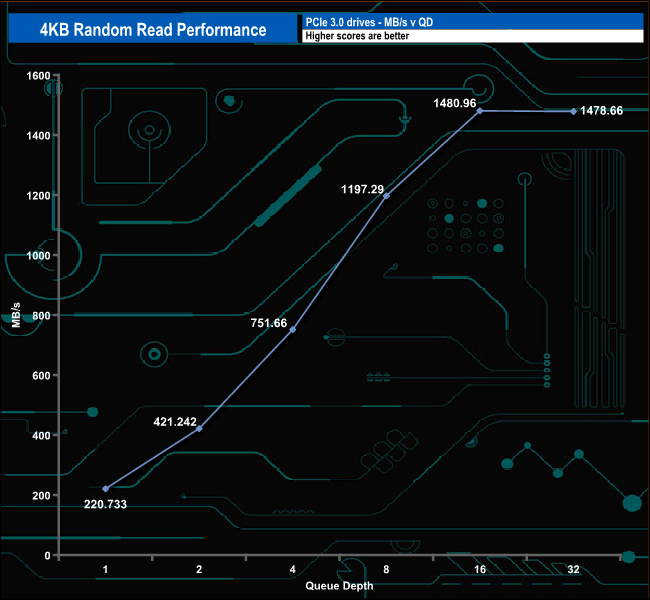This screenshot has width=650, height=600.
Task: Select the 1600 tick on the y-axis
Action: tap(38, 75)
